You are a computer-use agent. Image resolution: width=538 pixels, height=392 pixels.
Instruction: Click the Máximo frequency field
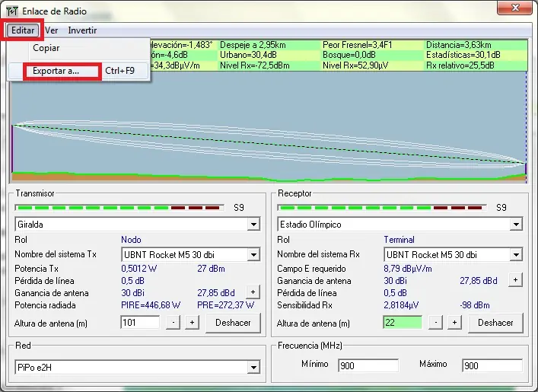click(x=492, y=365)
